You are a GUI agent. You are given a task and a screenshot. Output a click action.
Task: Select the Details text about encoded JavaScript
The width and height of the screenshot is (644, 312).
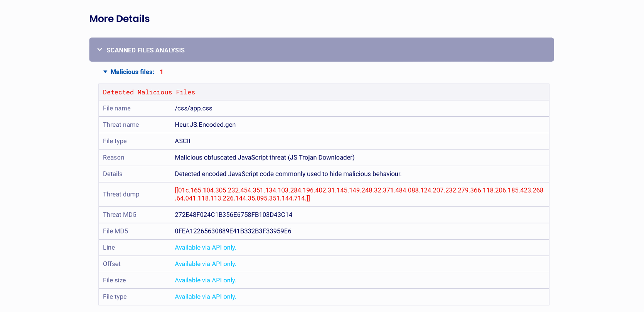pyautogui.click(x=288, y=174)
